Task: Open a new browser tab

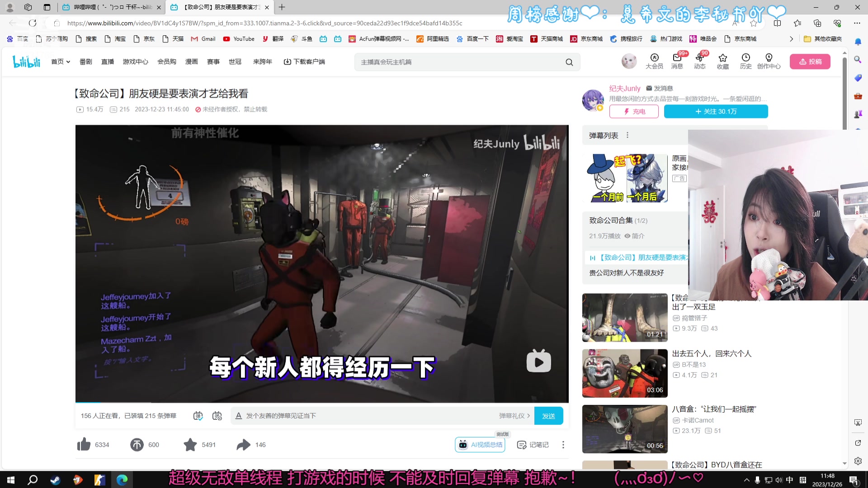Action: 282,7
